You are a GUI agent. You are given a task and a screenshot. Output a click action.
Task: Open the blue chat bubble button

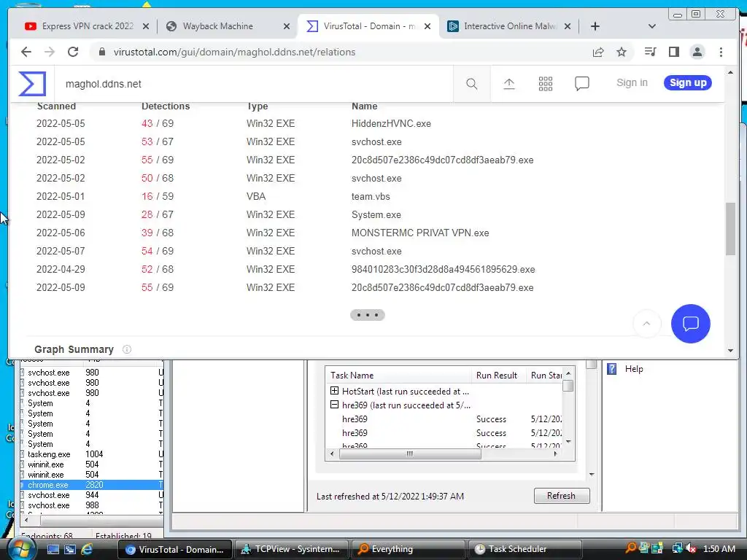(x=690, y=324)
